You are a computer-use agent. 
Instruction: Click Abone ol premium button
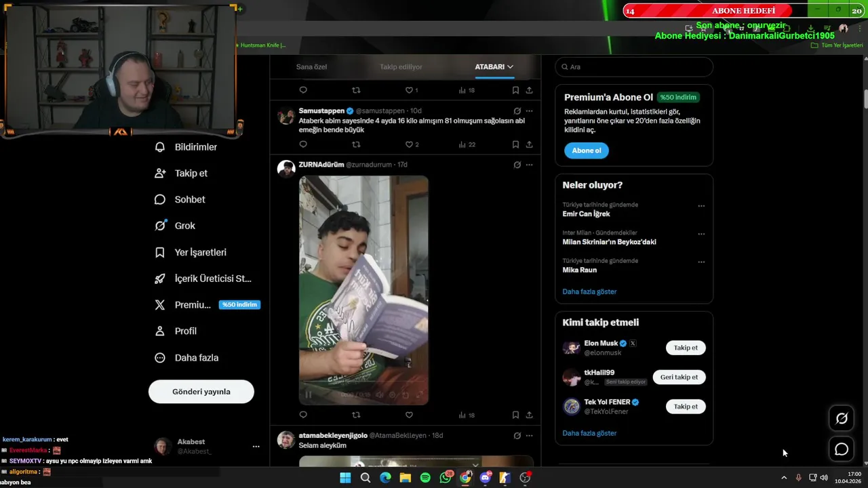pyautogui.click(x=587, y=150)
